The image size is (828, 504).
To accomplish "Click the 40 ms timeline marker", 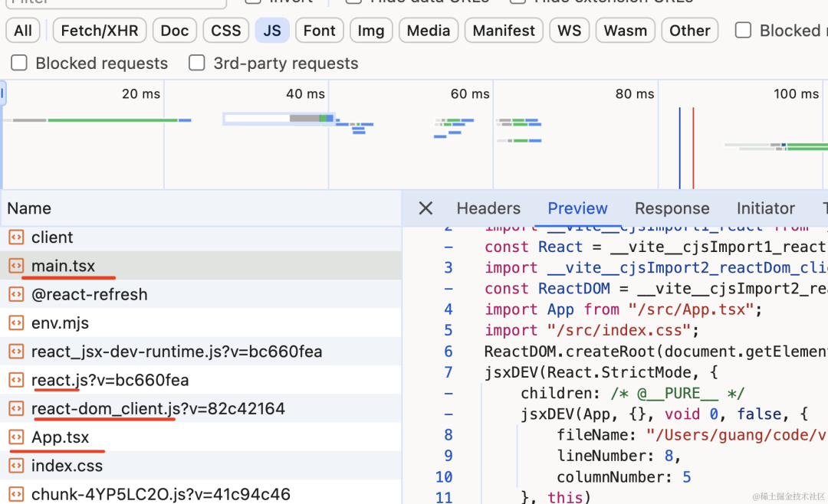I will coord(305,93).
